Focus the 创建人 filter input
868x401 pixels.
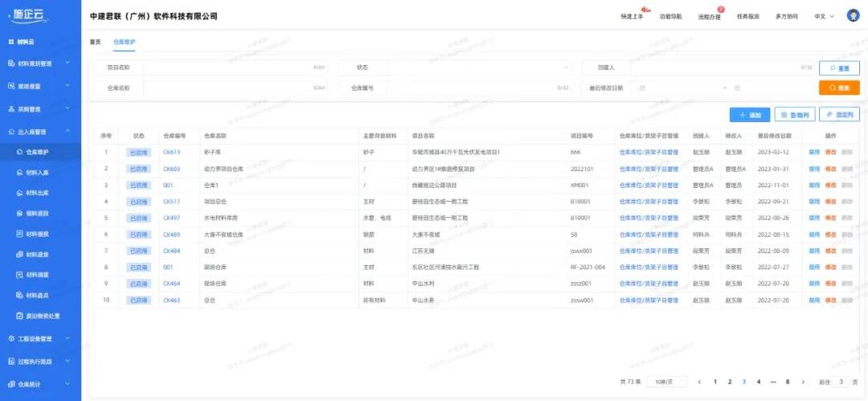pos(723,67)
